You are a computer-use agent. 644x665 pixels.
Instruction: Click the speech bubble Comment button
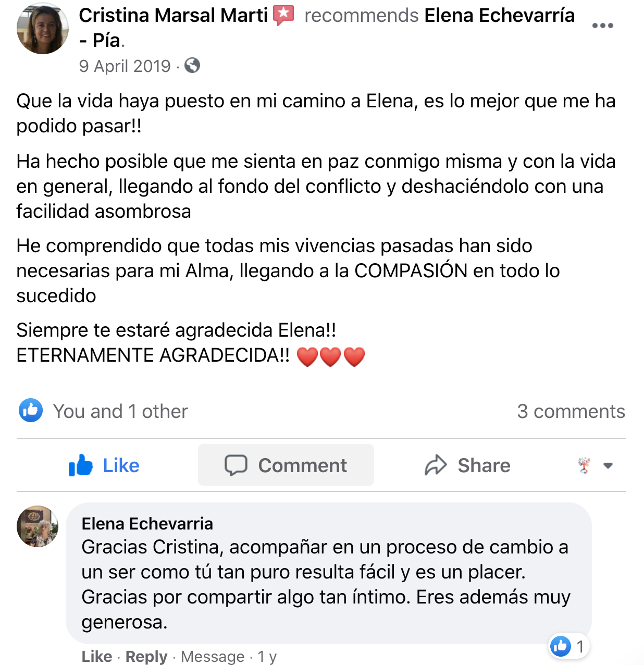click(x=286, y=465)
